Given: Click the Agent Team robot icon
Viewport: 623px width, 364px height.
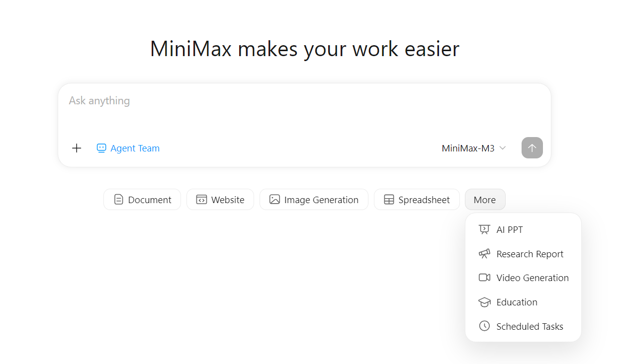Looking at the screenshot, I should click(101, 148).
